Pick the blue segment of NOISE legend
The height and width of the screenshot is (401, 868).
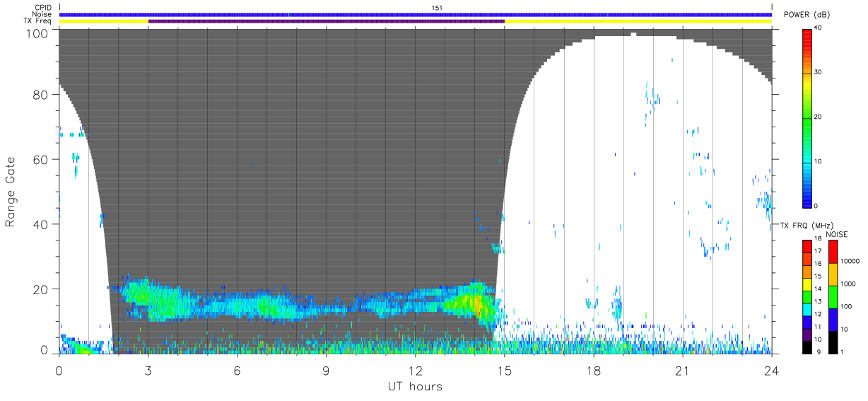833,319
